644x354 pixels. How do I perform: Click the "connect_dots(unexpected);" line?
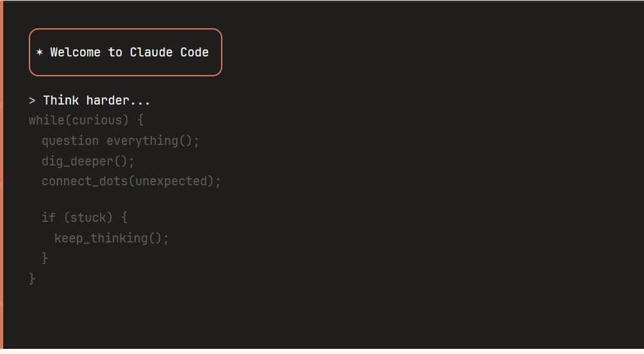tap(131, 181)
